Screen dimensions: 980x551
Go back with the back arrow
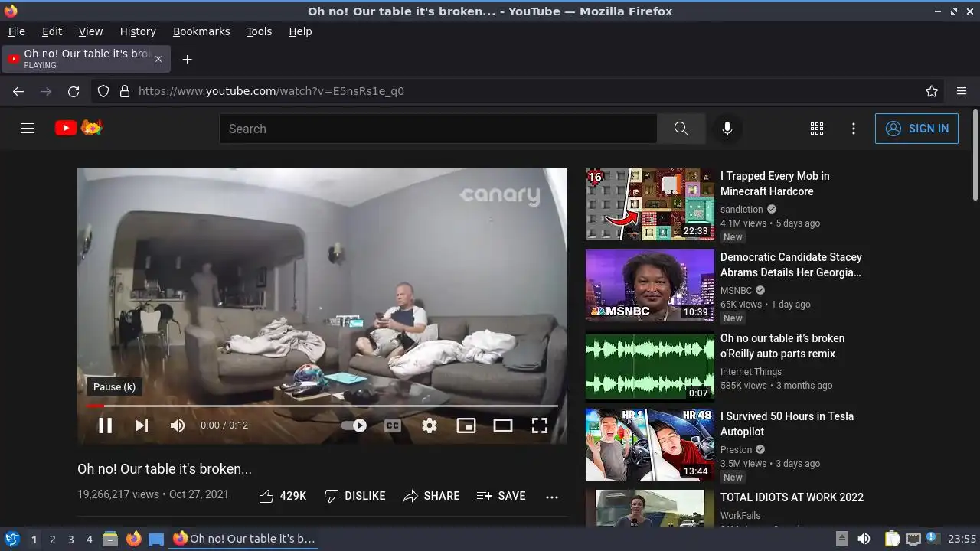click(x=18, y=91)
